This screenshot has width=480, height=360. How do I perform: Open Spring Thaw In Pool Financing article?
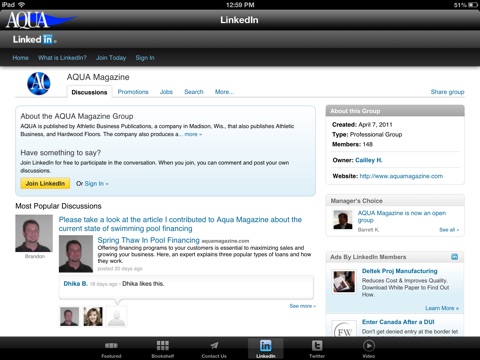click(148, 240)
